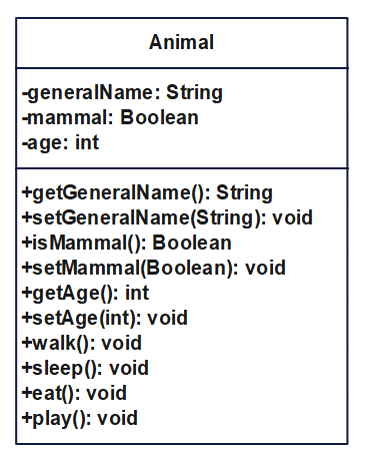The width and height of the screenshot is (370, 464).
Task: Click the generalName String attribute
Action: (x=122, y=93)
